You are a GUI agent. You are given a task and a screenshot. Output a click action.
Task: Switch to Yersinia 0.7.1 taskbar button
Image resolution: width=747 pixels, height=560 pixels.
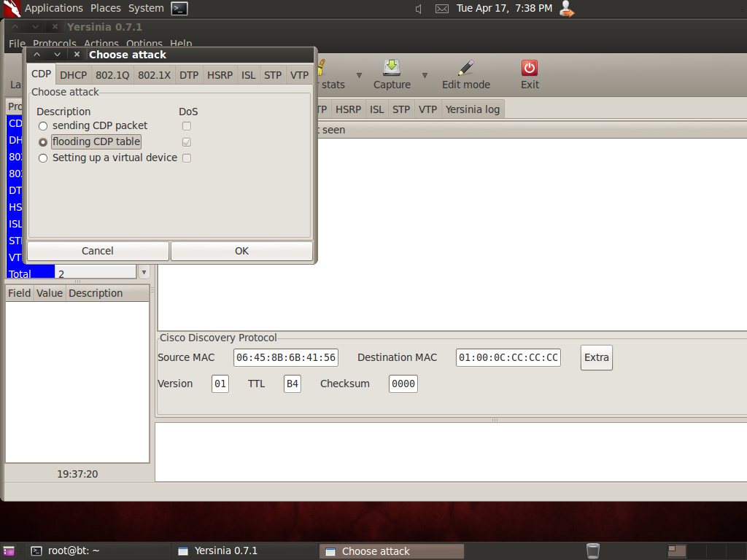pyautogui.click(x=244, y=551)
